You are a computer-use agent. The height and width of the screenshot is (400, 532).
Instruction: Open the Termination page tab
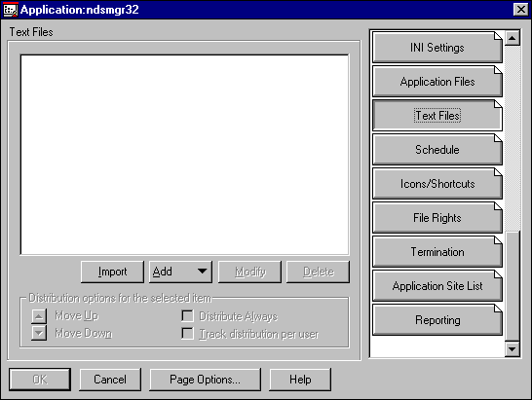click(437, 252)
